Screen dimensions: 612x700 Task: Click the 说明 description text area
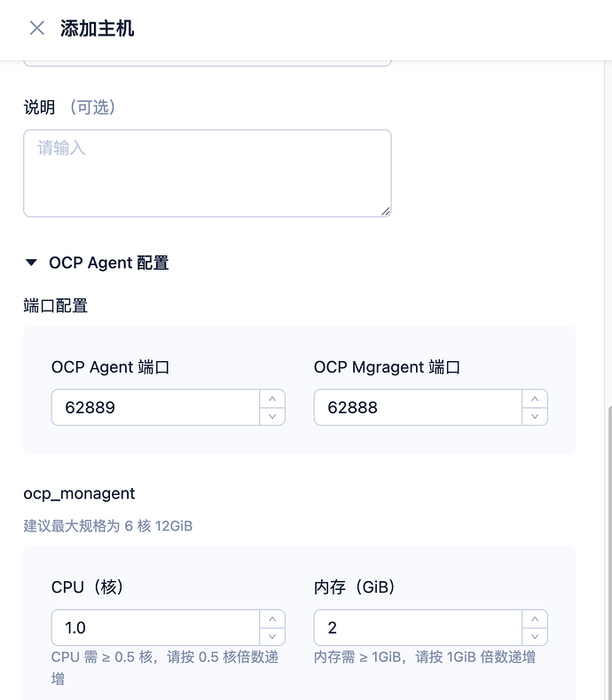pos(207,173)
